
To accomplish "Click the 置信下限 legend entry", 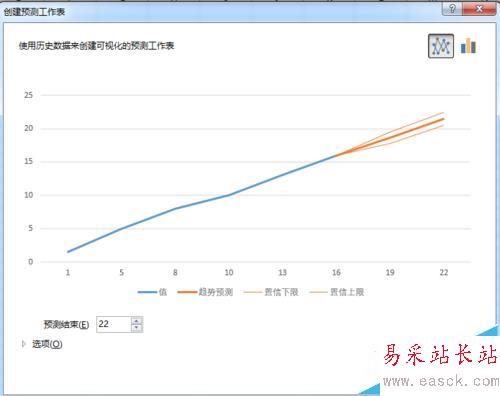I will tap(271, 292).
